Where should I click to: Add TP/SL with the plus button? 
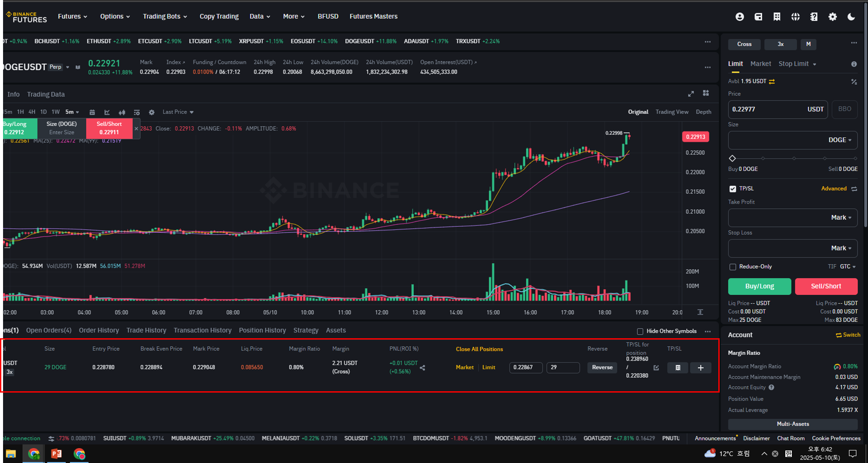coord(700,368)
